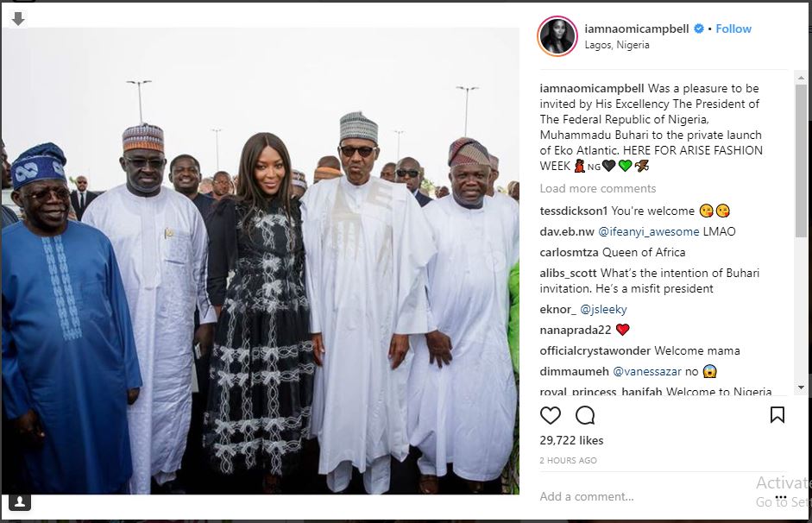Load more comments

(598, 188)
